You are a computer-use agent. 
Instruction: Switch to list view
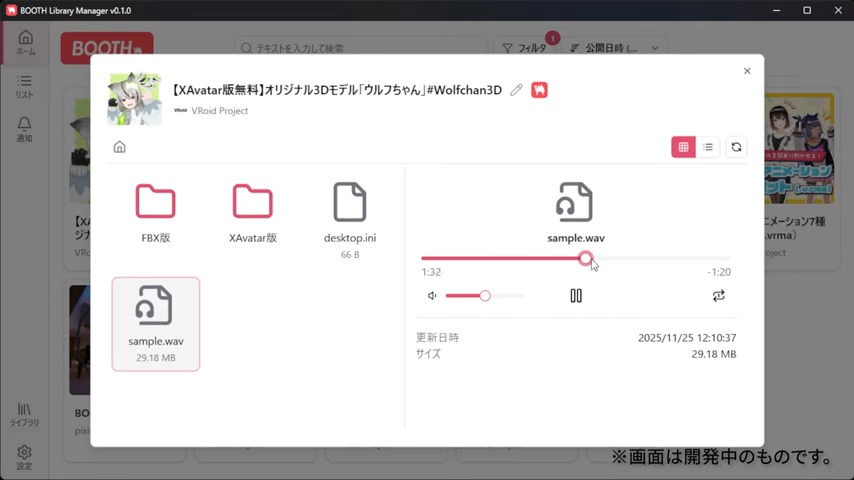pyautogui.click(x=708, y=147)
